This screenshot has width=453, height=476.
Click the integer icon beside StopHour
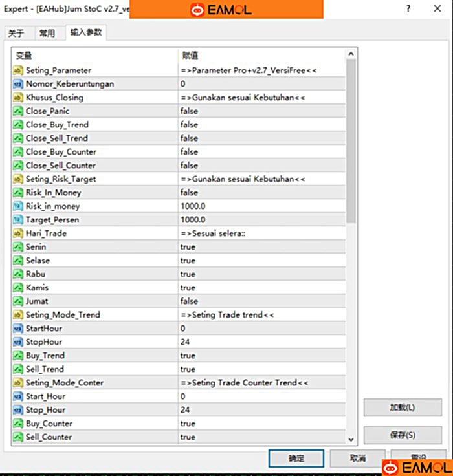coord(18,342)
